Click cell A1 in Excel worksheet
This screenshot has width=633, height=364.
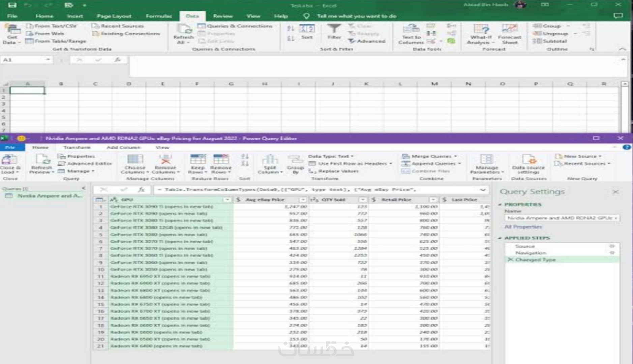click(27, 90)
